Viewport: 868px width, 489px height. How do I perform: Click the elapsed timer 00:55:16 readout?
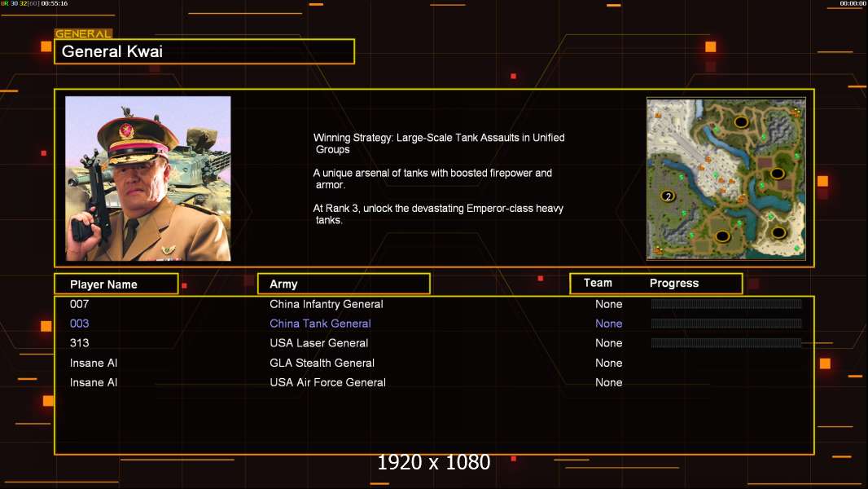(x=55, y=3)
